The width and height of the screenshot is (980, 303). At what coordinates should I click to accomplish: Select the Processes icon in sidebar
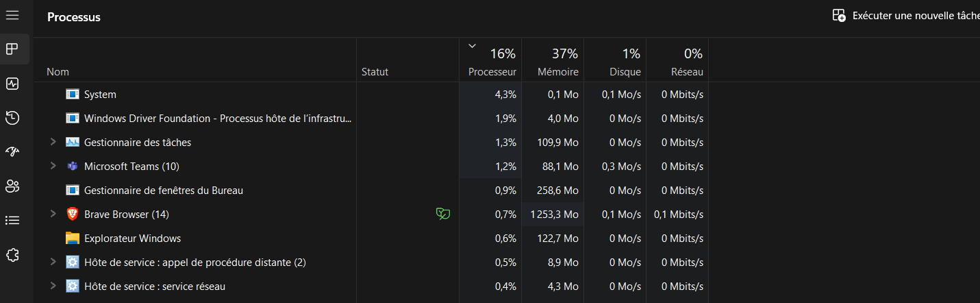click(12, 49)
